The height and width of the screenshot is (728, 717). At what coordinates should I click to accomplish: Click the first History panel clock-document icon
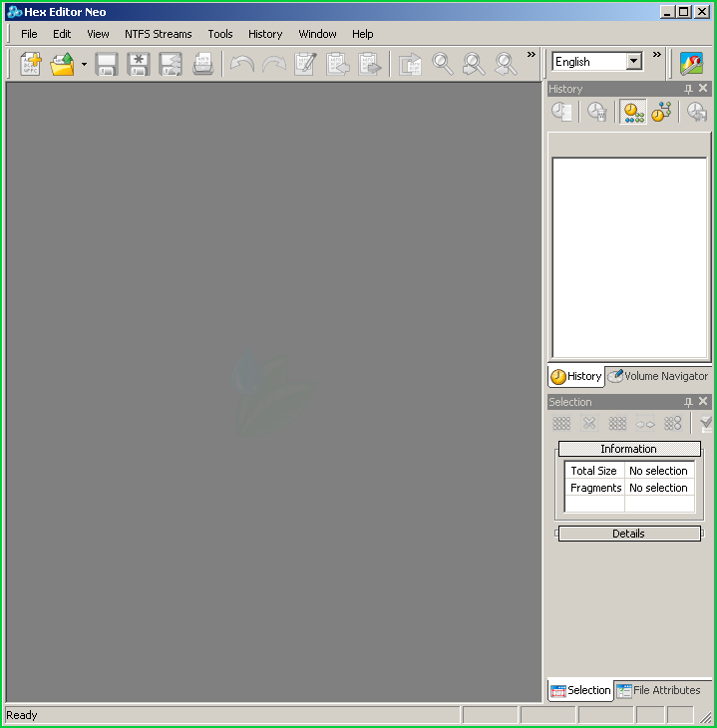[x=561, y=112]
